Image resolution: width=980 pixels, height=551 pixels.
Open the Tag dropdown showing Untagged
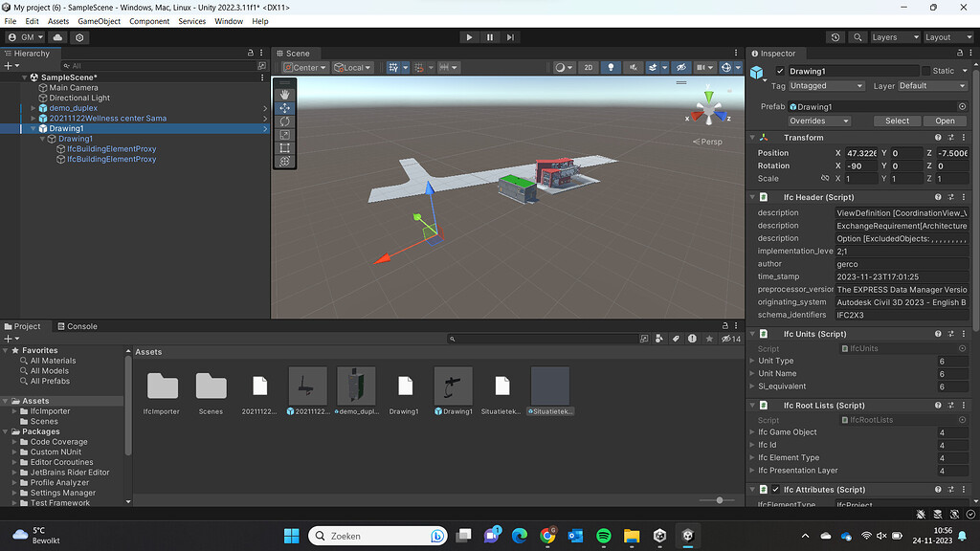coord(825,85)
